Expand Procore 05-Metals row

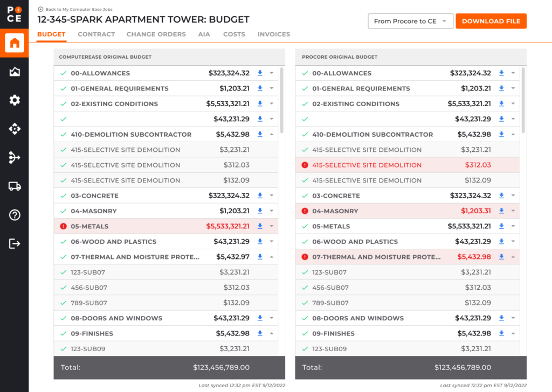(x=513, y=226)
